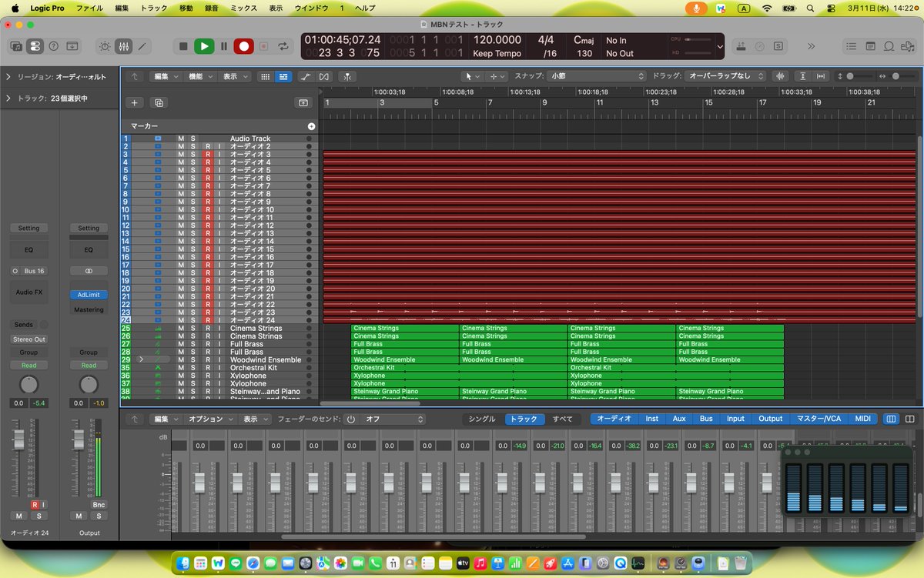Toggle Flex editing button
This screenshot has width=924, height=578.
tap(323, 77)
